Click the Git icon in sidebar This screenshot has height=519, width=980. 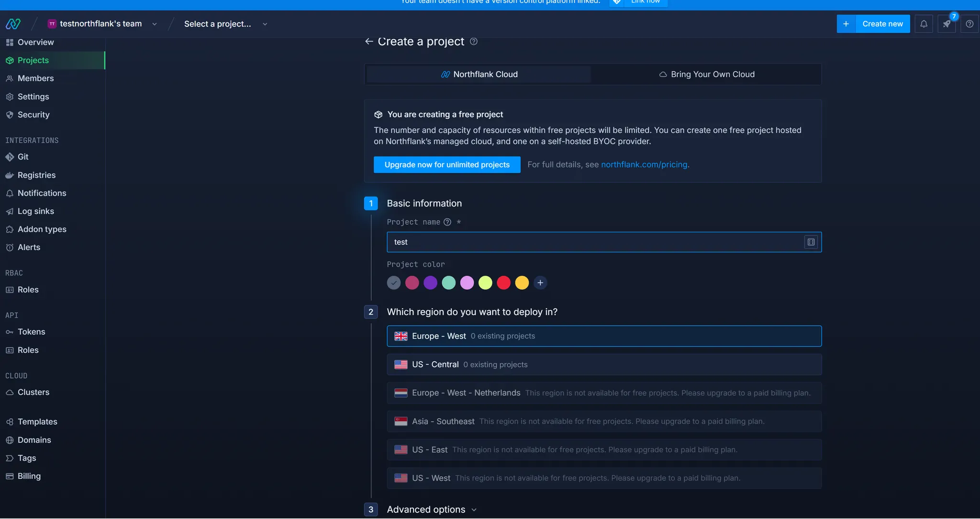click(x=10, y=157)
